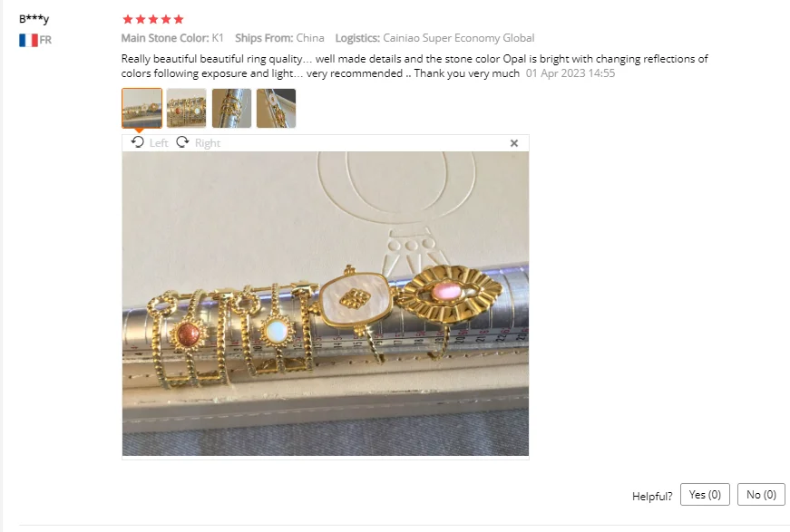Image resolution: width=790 pixels, height=532 pixels.
Task: Click the fifth red rating star
Action: (179, 19)
